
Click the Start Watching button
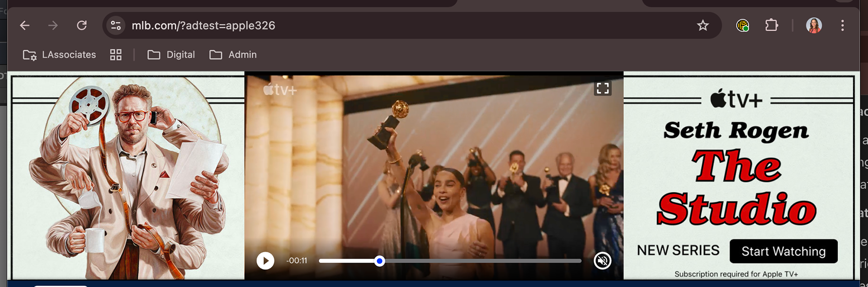pyautogui.click(x=783, y=251)
